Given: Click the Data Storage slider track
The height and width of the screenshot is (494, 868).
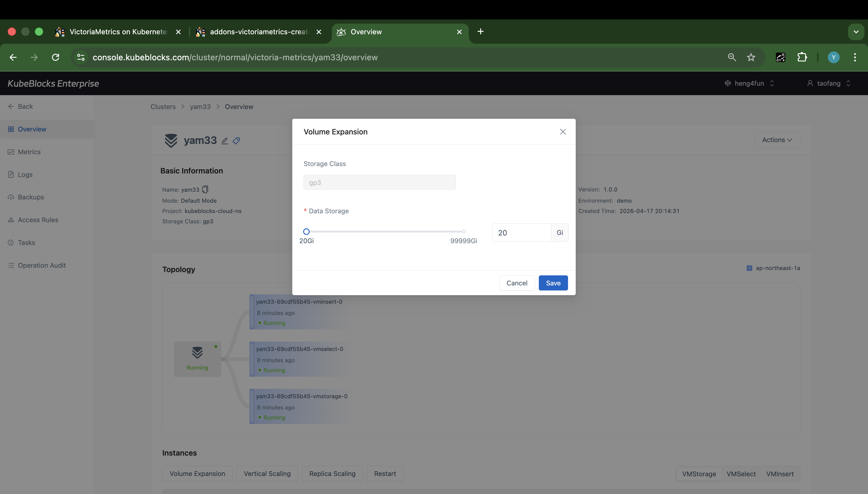Looking at the screenshot, I should pyautogui.click(x=385, y=232).
